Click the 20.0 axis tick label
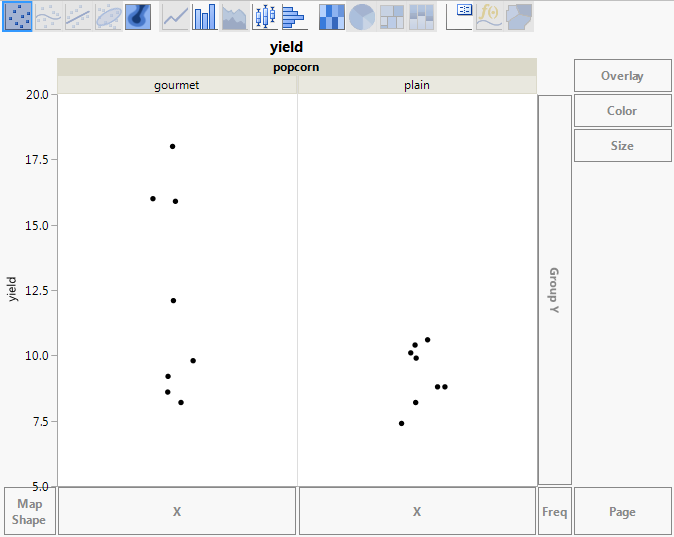Image resolution: width=674 pixels, height=537 pixels. point(37,95)
